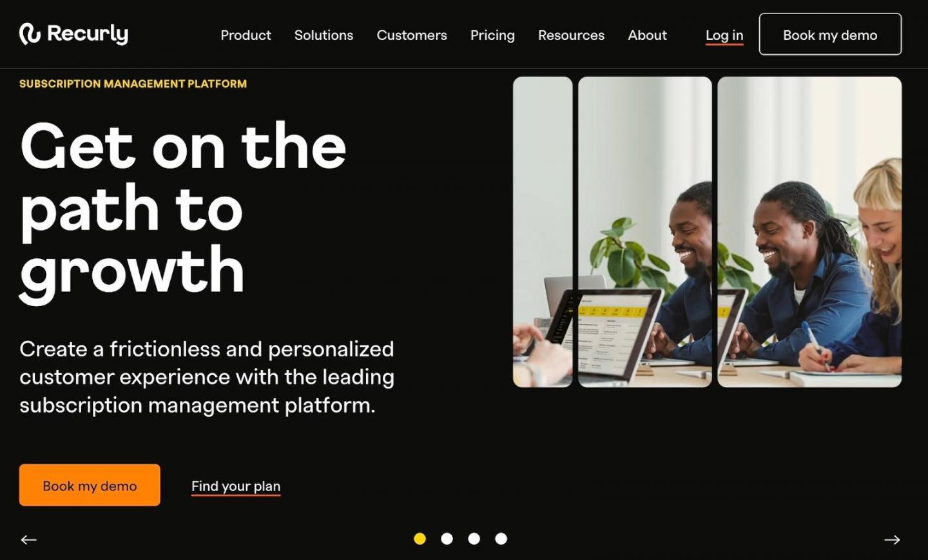Open the Customers nav item
Viewport: 928px width, 560px height.
(x=412, y=35)
